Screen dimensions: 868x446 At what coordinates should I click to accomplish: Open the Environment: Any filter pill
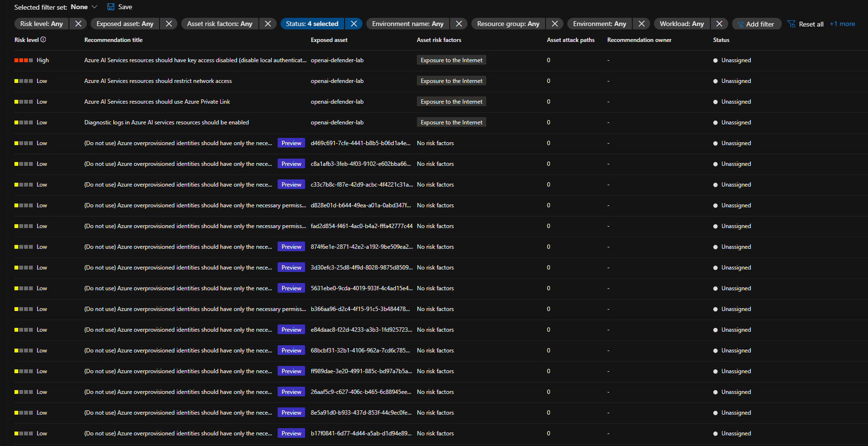click(599, 24)
